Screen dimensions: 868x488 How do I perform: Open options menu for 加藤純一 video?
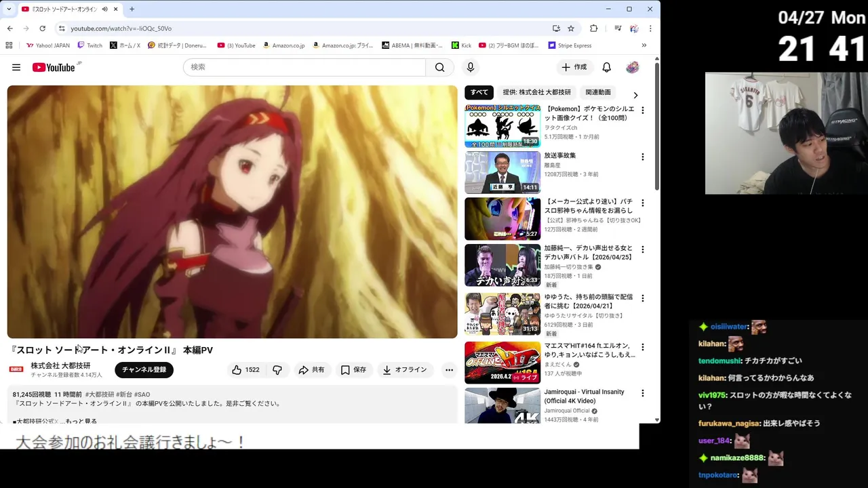(x=642, y=249)
